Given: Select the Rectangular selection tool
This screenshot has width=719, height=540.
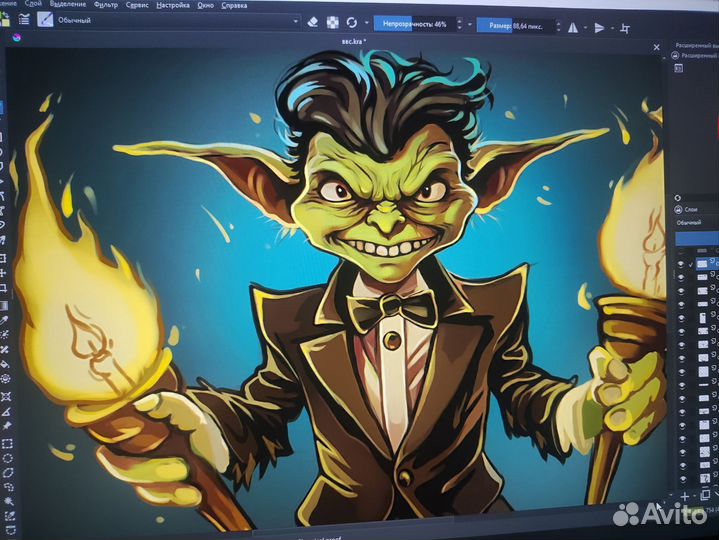Looking at the screenshot, I should 7,444.
